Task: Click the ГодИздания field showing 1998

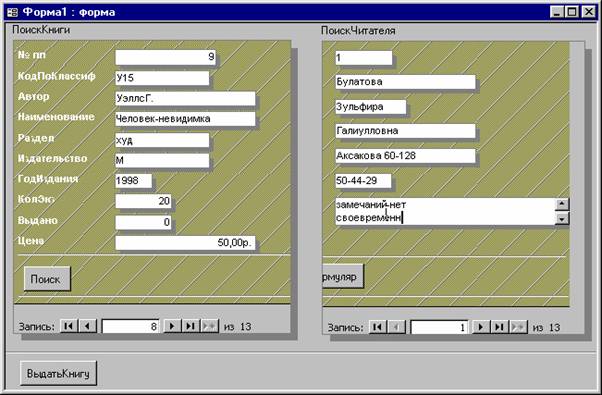Action: pos(133,181)
